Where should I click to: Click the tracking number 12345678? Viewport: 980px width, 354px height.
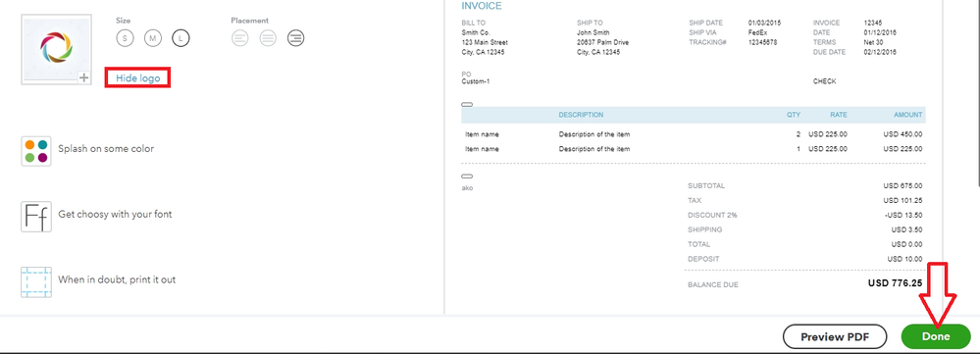763,42
